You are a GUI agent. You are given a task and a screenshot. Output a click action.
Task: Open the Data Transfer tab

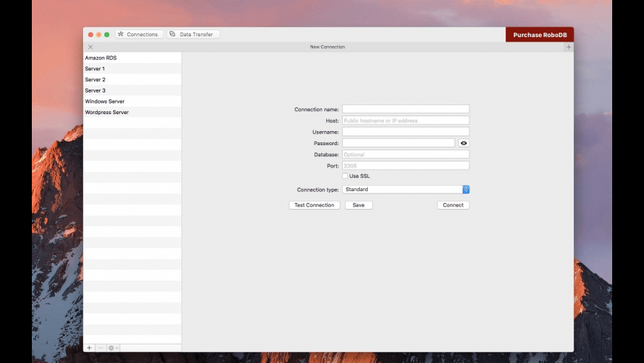pyautogui.click(x=193, y=34)
